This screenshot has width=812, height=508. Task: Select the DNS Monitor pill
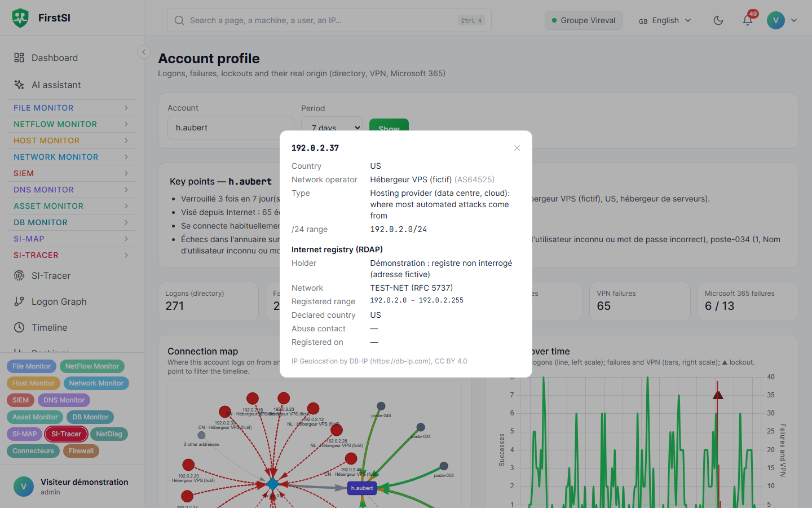click(64, 400)
